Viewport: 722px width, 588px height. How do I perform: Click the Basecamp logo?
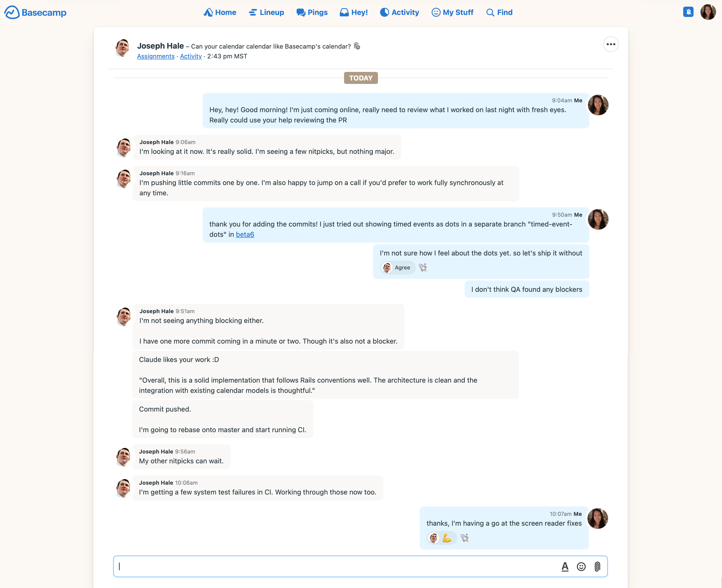[35, 13]
